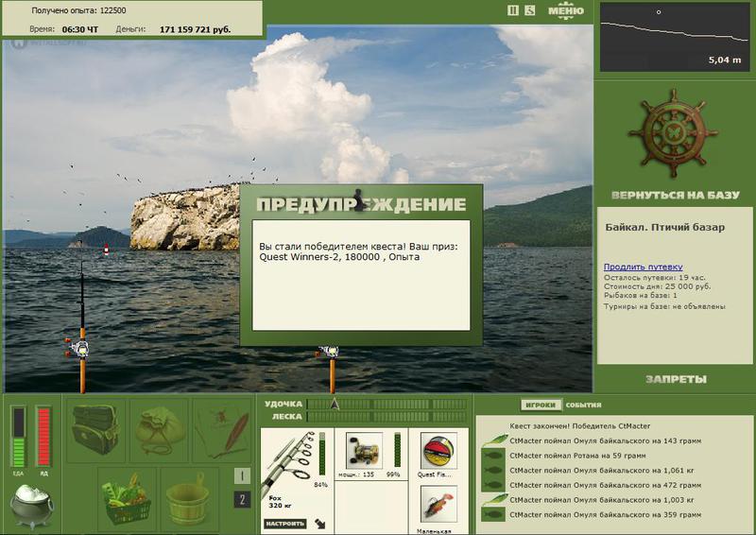The height and width of the screenshot is (535, 756).
Task: Follow the Продлить путевку link
Action: tap(644, 267)
